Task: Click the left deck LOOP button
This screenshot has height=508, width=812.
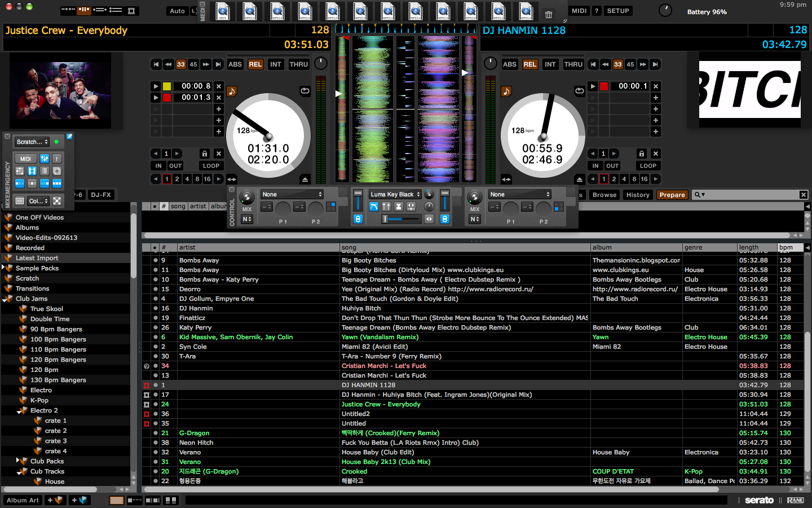Action: pyautogui.click(x=211, y=166)
